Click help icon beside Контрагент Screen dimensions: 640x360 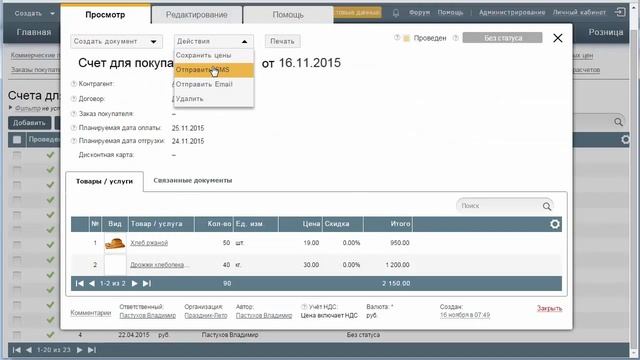pyautogui.click(x=74, y=84)
